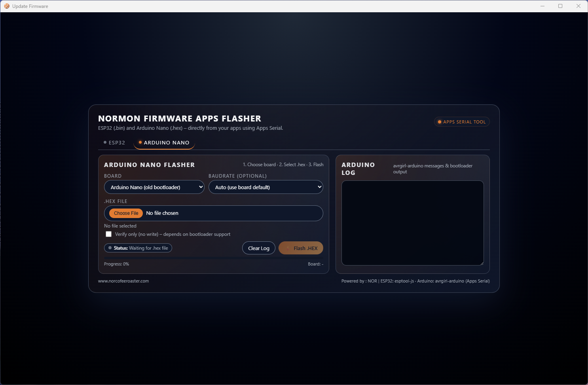Screen dimensions: 588x385
Task: Click the orange dot on the ARDUINO NANO tab
Action: (140, 142)
